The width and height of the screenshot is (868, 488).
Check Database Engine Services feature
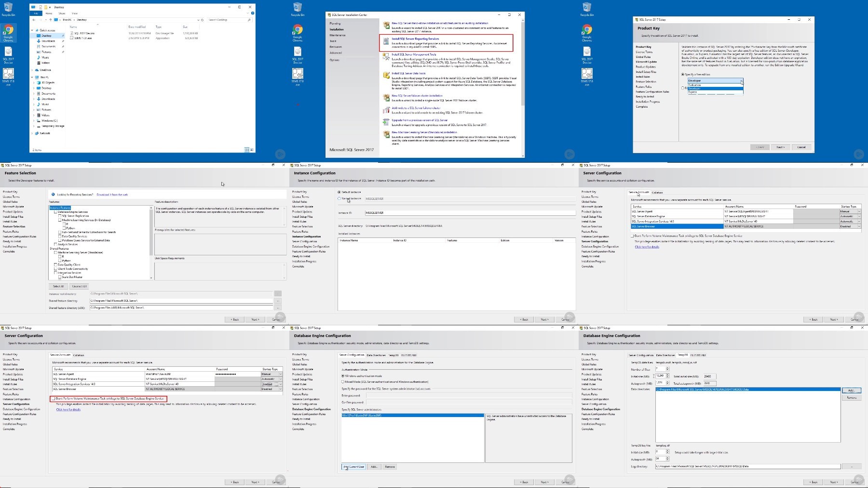pos(55,212)
